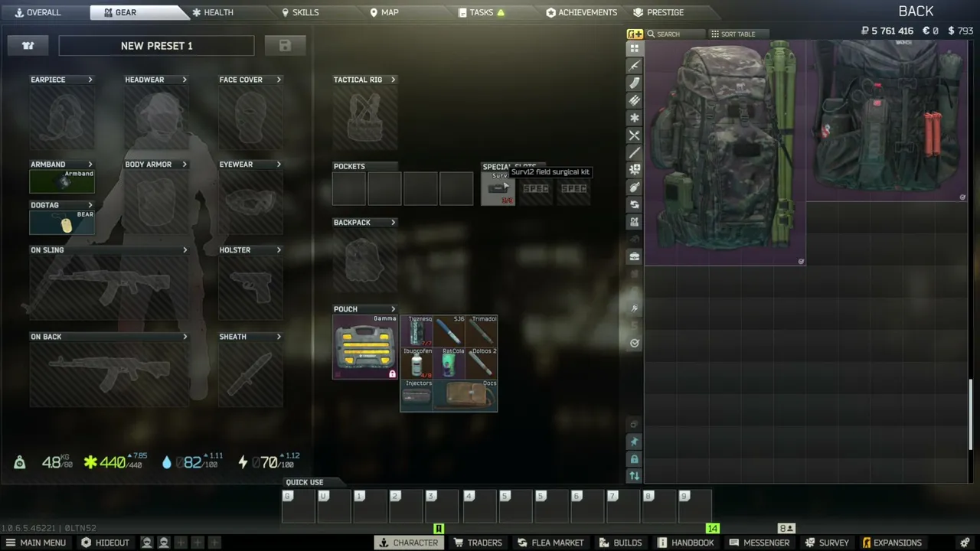Click the Surv12 kit in special slot
The height and width of the screenshot is (551, 980).
tap(498, 189)
